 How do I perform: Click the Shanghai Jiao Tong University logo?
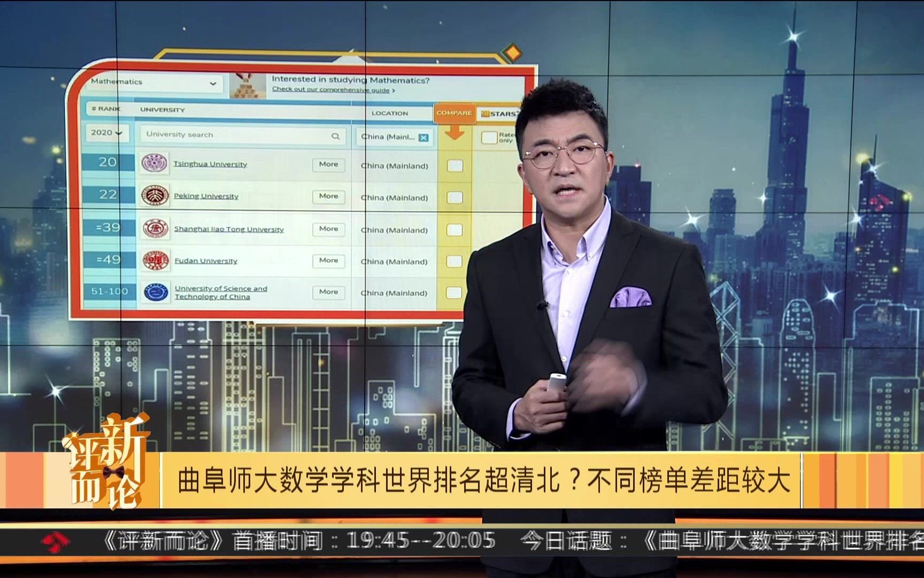click(x=156, y=229)
